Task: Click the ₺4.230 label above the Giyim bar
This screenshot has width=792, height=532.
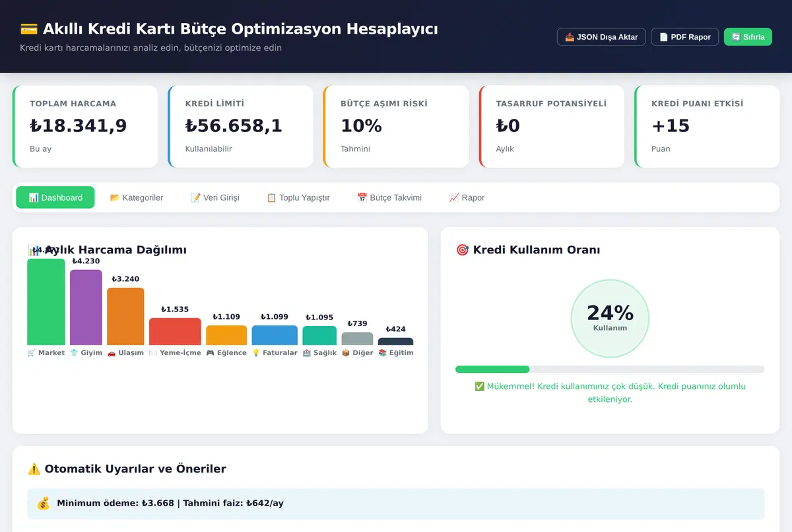Action: 86,261
